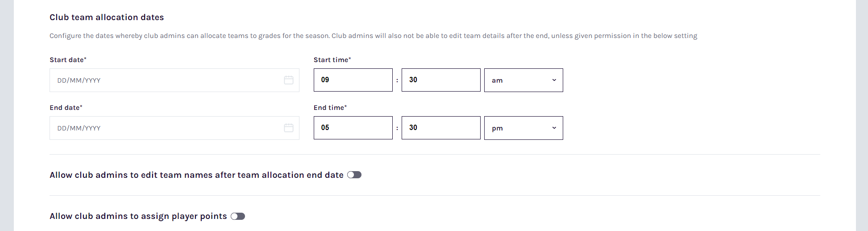
Task: Click the Start date* label
Action: [68, 60]
